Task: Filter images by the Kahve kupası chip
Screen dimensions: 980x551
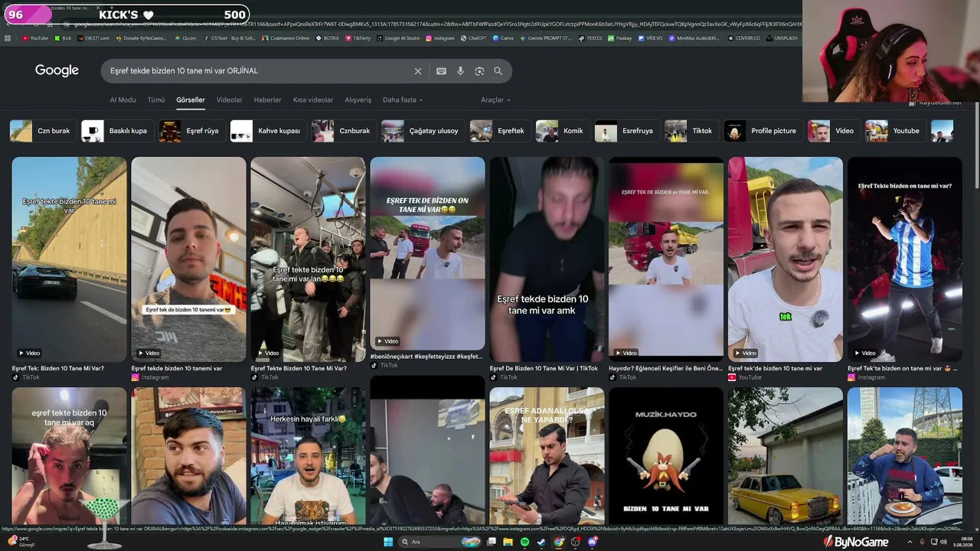Action: (x=268, y=131)
